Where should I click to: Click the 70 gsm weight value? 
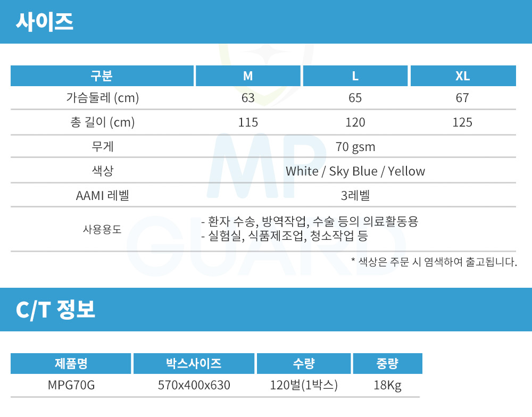point(355,147)
